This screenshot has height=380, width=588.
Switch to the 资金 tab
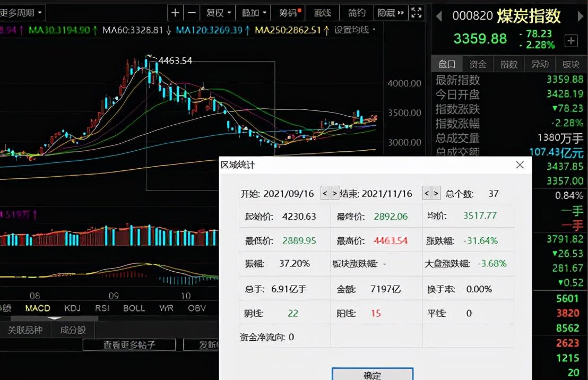(478, 65)
